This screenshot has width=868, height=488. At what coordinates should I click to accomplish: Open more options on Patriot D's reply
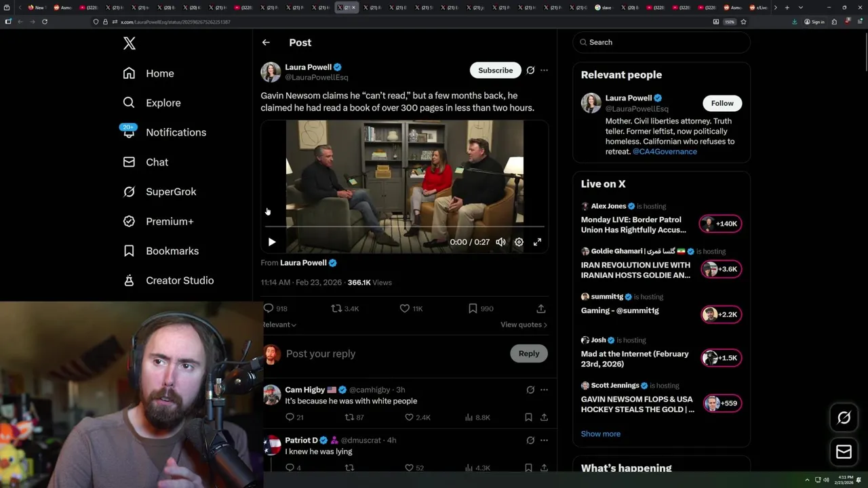pyautogui.click(x=544, y=441)
